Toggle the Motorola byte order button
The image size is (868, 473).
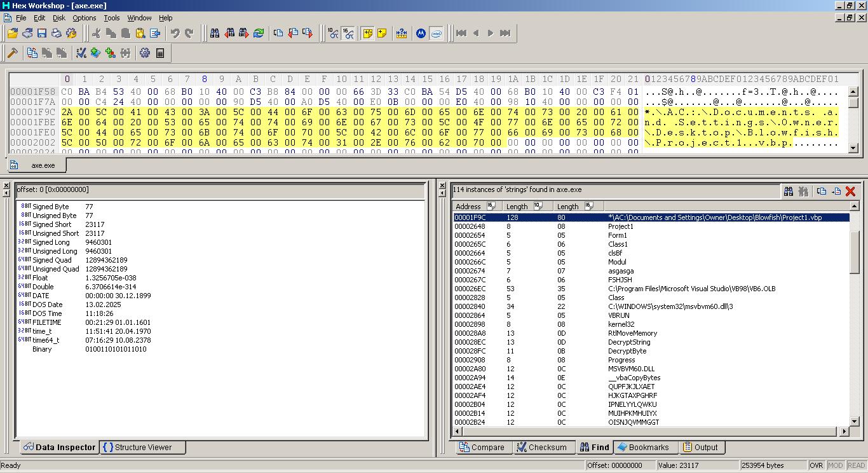tap(421, 33)
